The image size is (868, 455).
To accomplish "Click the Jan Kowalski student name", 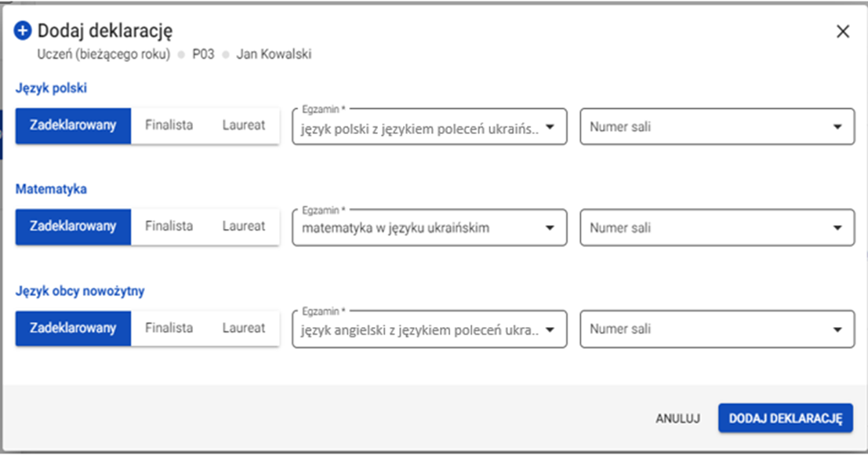I will (x=274, y=55).
